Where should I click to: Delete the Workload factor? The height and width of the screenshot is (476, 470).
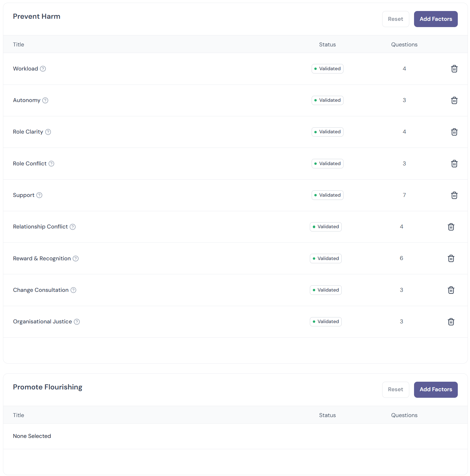click(x=454, y=69)
